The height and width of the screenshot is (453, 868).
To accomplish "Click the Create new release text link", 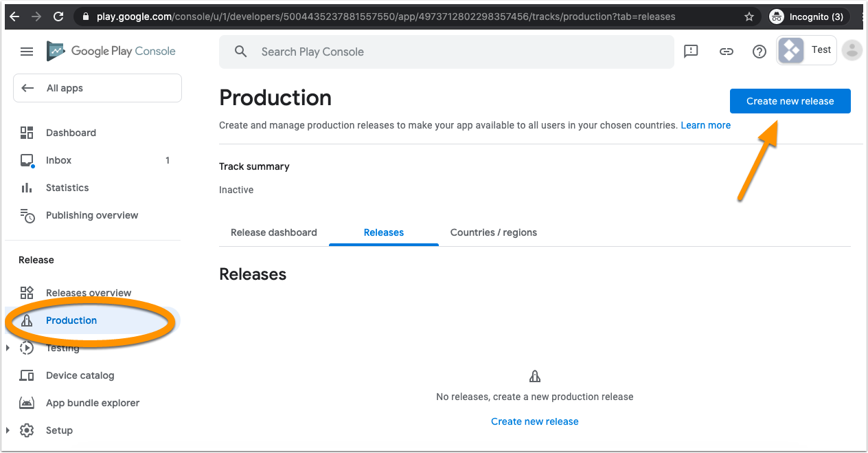I will click(535, 421).
